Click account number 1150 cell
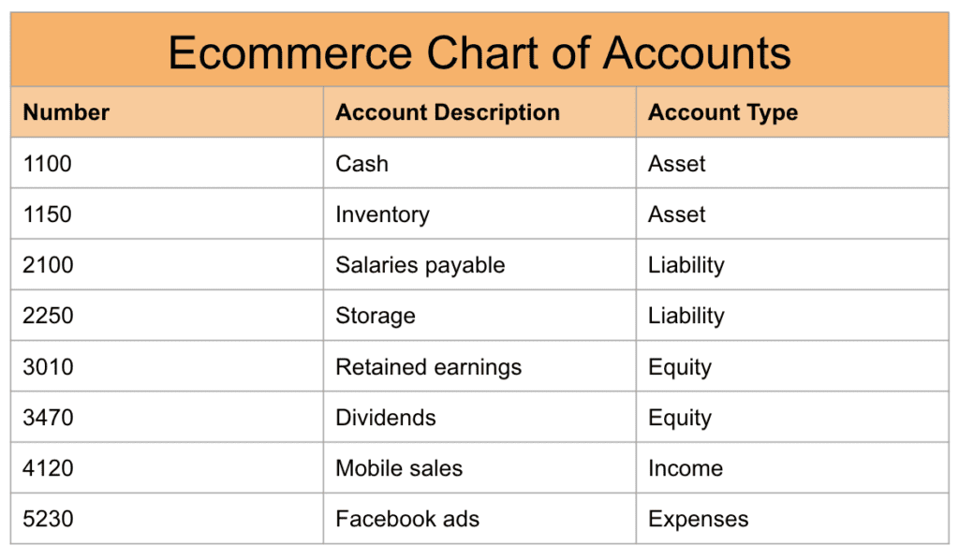 click(x=48, y=214)
